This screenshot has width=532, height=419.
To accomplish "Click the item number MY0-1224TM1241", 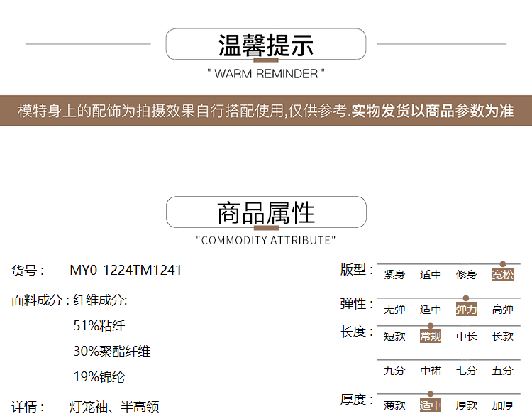I will pyautogui.click(x=126, y=271).
